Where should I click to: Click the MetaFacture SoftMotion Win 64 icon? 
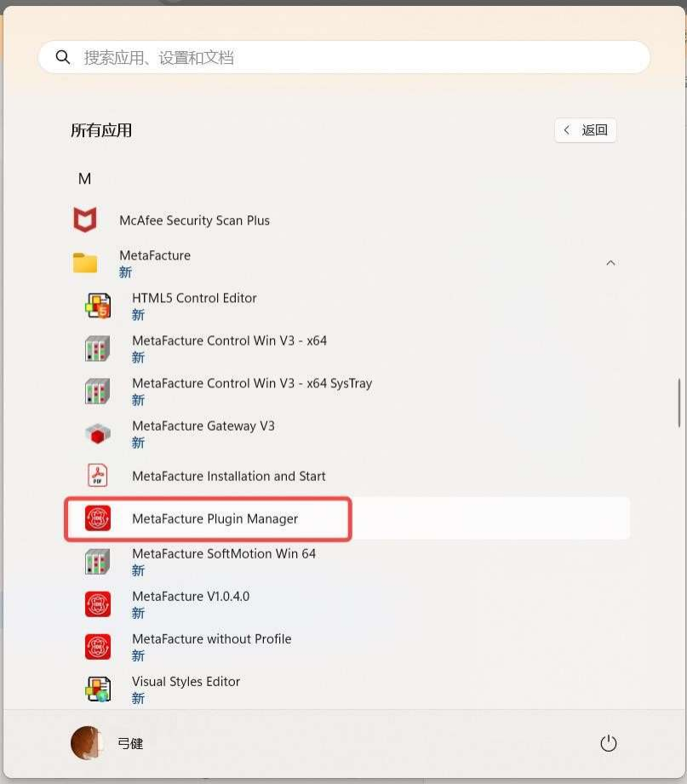(98, 561)
